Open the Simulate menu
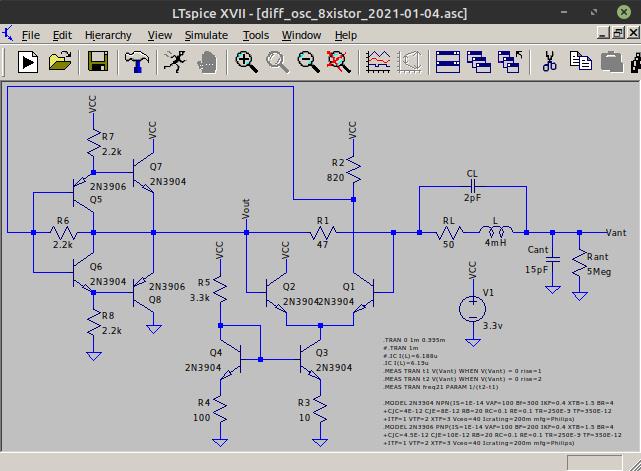 tap(206, 35)
